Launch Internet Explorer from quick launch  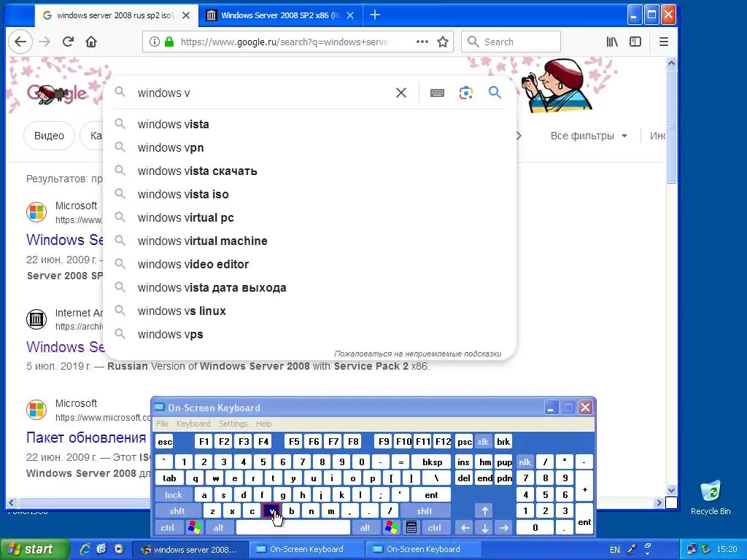85,549
